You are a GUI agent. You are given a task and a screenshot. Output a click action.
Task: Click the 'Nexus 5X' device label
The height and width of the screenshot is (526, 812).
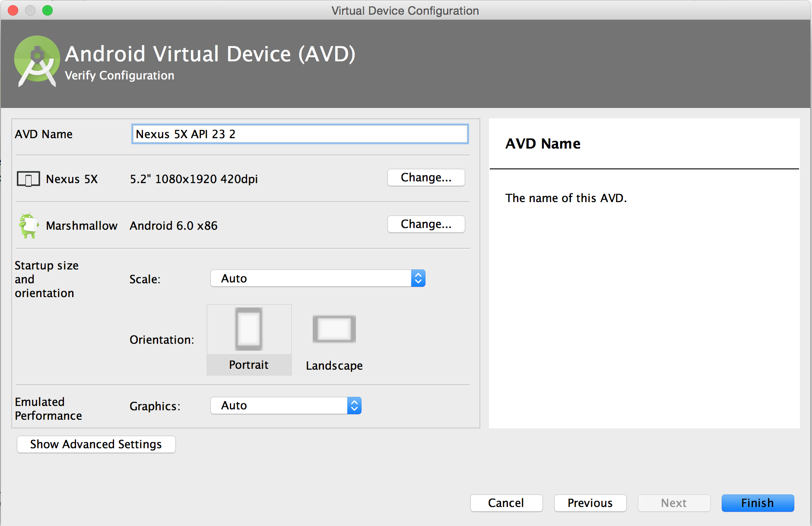[x=72, y=179]
